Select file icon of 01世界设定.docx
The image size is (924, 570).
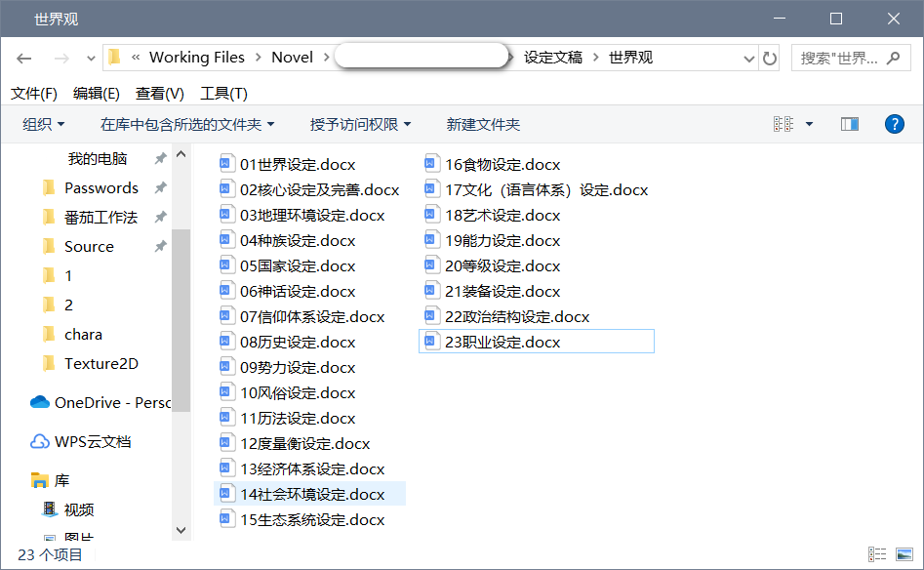(x=225, y=163)
